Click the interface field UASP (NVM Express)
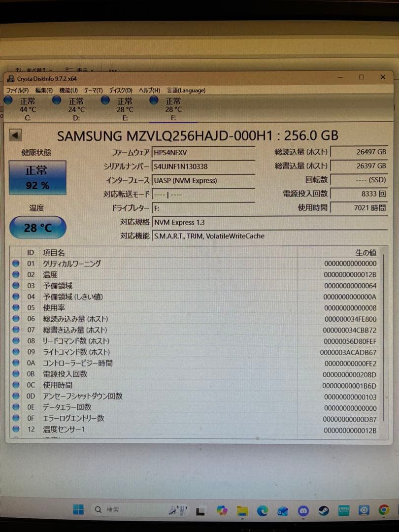Viewport: 399px width, 532px height. [x=203, y=180]
